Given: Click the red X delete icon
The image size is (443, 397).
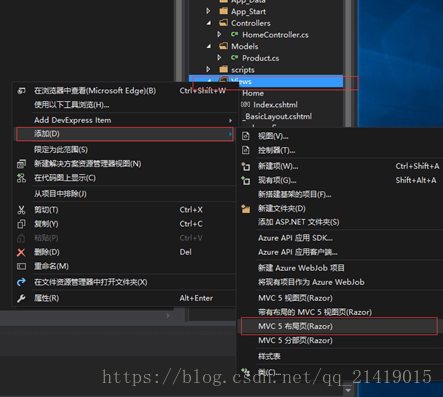Looking at the screenshot, I should [x=21, y=252].
